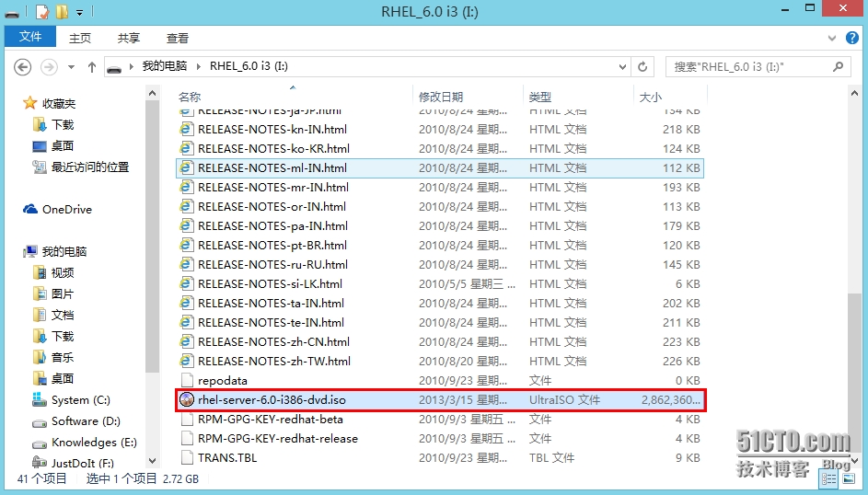Open OneDrive in the navigation pane
This screenshot has height=495, width=868.
(x=58, y=210)
